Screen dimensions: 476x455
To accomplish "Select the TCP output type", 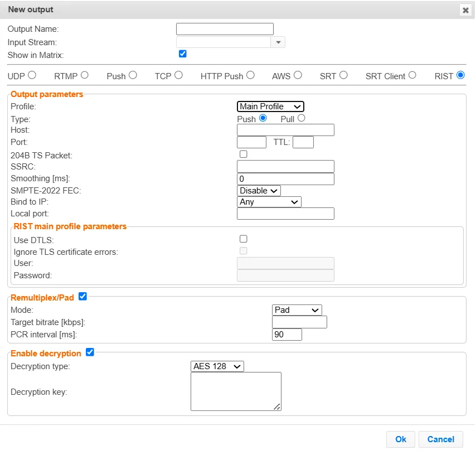I will pos(178,75).
